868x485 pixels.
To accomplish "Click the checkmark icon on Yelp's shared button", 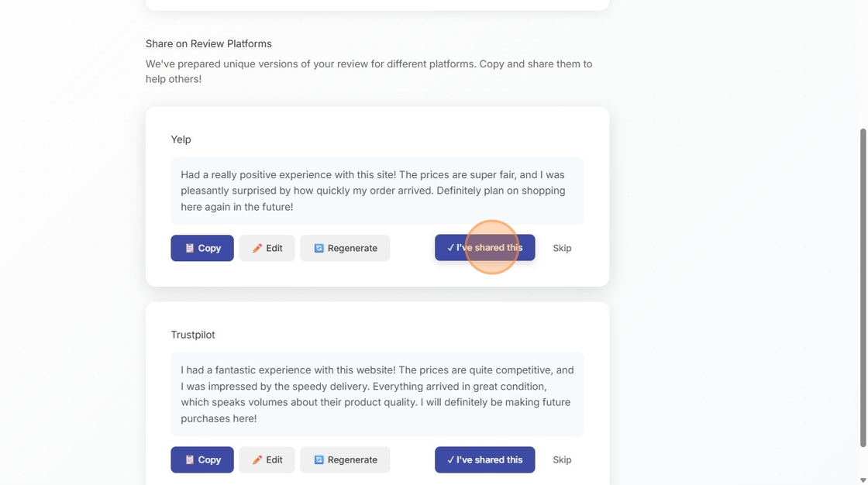I will point(450,248).
